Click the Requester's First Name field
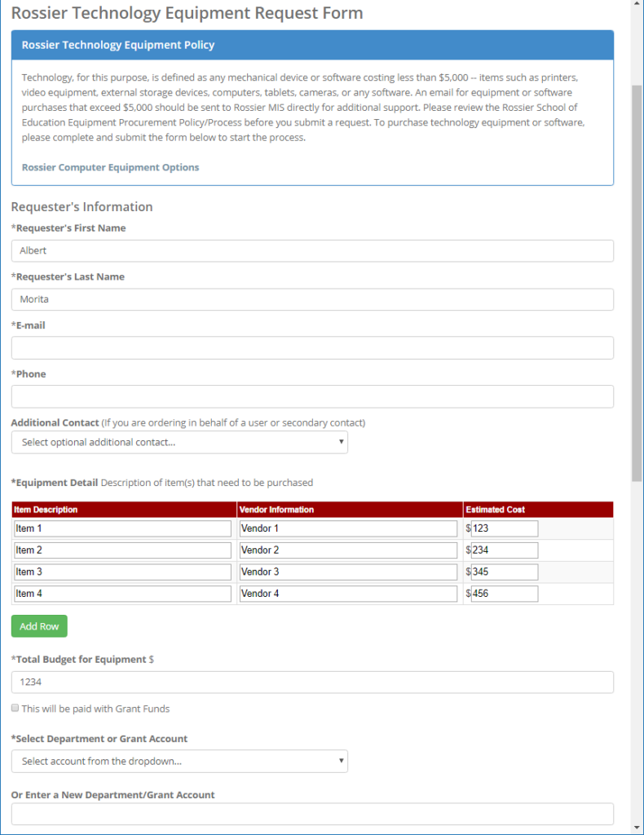Viewport: 644px width, 835px height. 312,251
